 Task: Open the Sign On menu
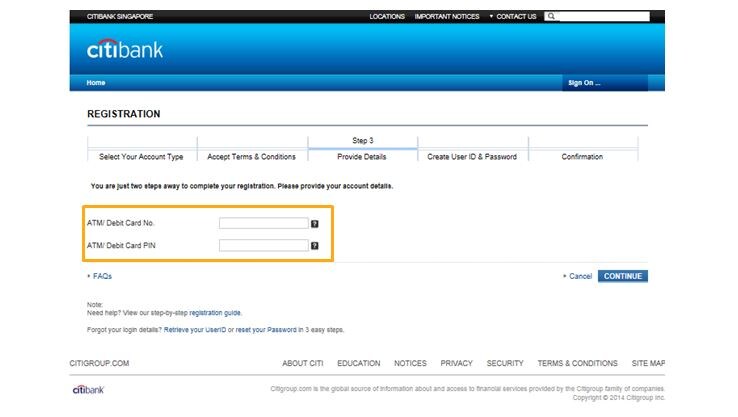tap(584, 83)
